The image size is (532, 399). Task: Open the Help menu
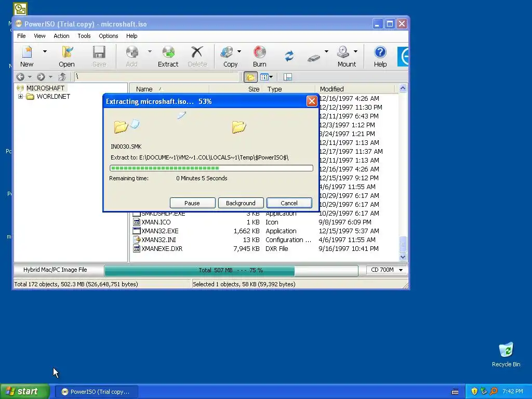coord(131,36)
